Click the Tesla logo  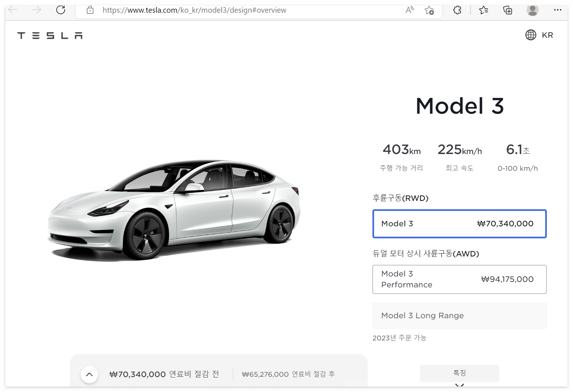coord(50,35)
